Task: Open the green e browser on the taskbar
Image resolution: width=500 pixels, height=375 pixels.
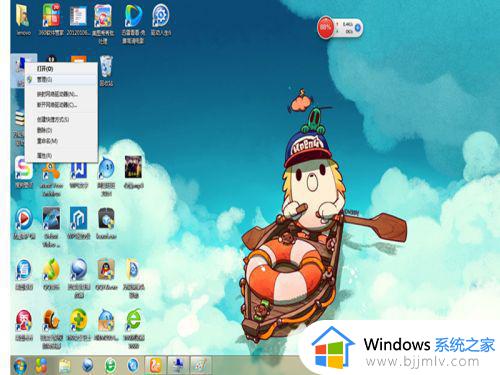Action: pyautogui.click(x=111, y=366)
